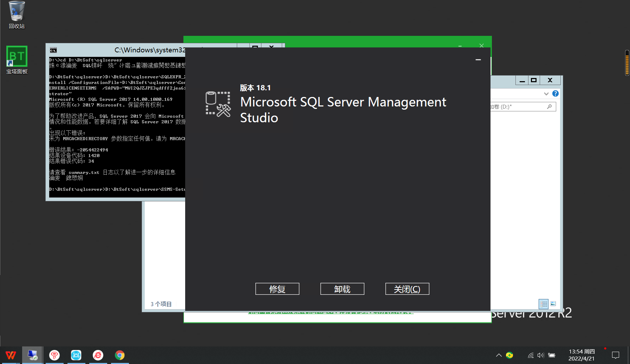Open the 宝塔面板 BT panel desktop shortcut
This screenshot has width=630, height=364.
tap(17, 60)
